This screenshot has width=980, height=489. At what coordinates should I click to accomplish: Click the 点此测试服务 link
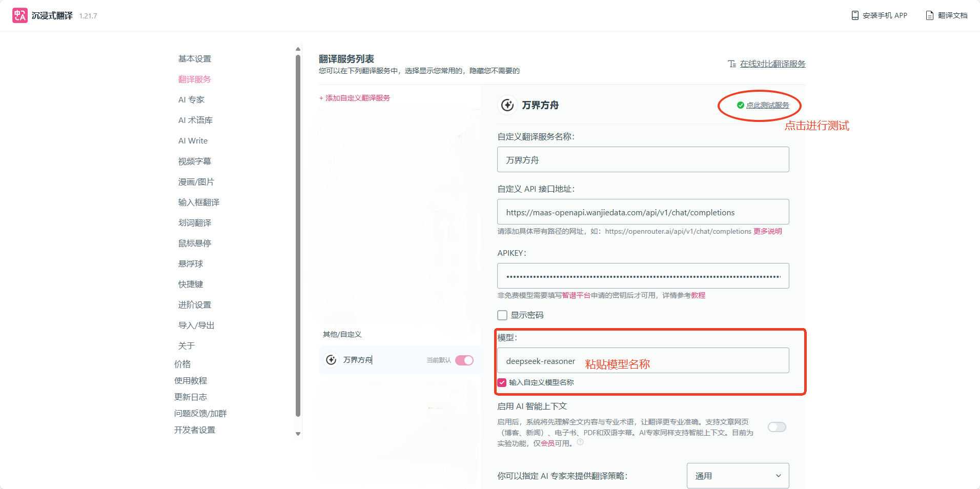click(767, 105)
